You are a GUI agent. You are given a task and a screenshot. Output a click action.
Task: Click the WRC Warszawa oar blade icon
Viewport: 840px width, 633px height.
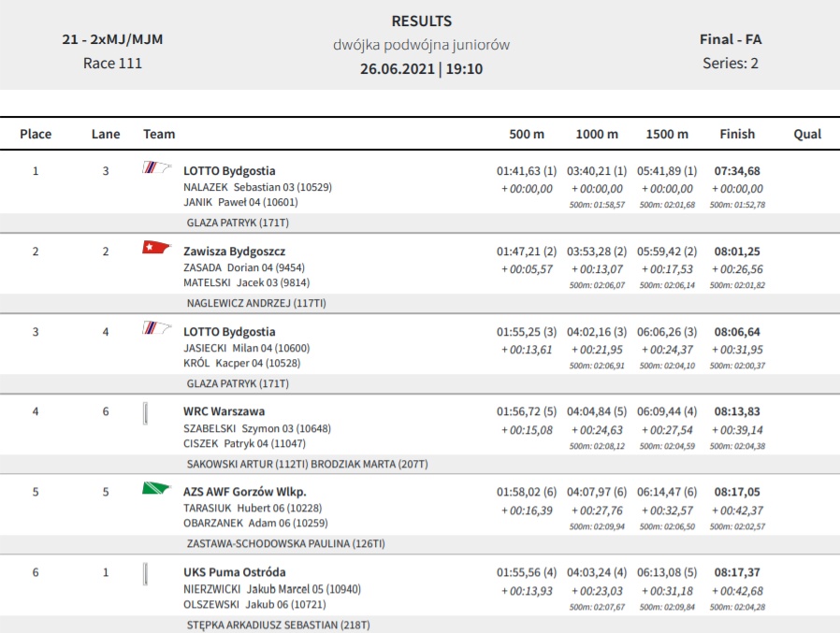[x=145, y=413]
